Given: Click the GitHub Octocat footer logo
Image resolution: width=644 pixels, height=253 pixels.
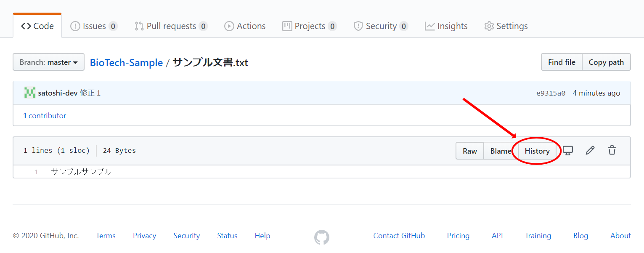Looking at the screenshot, I should 322,237.
